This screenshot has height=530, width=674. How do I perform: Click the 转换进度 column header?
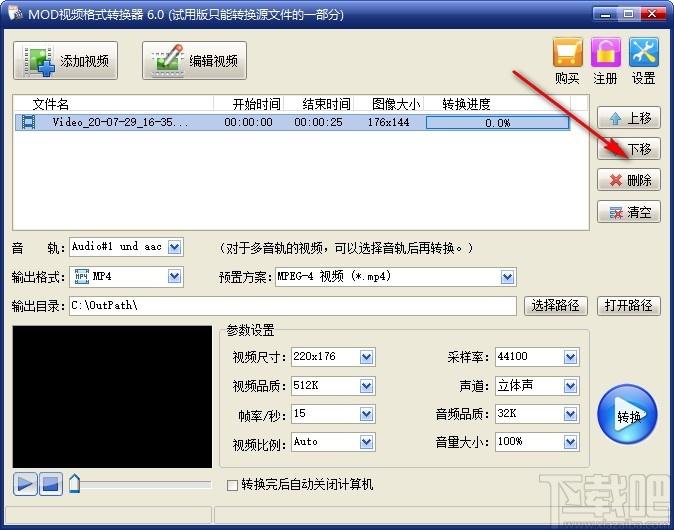coord(466,104)
